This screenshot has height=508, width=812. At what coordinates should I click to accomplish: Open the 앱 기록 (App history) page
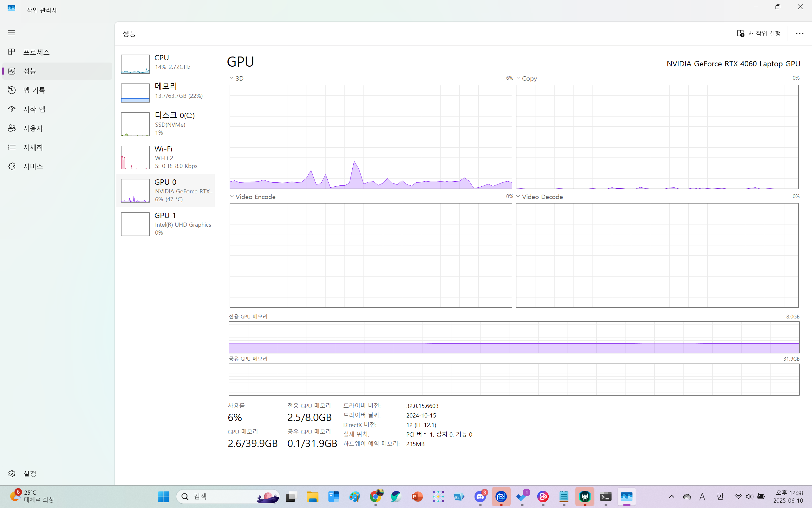click(x=57, y=90)
